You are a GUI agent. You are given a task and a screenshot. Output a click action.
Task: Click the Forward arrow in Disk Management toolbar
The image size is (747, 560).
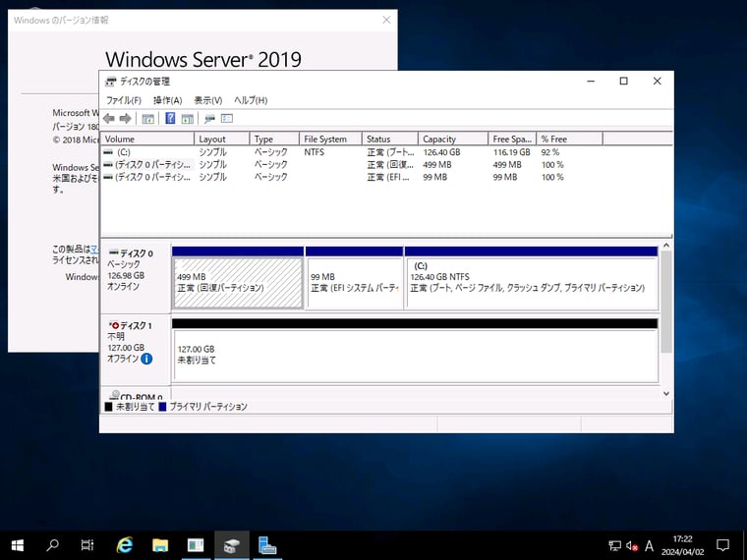tap(125, 119)
